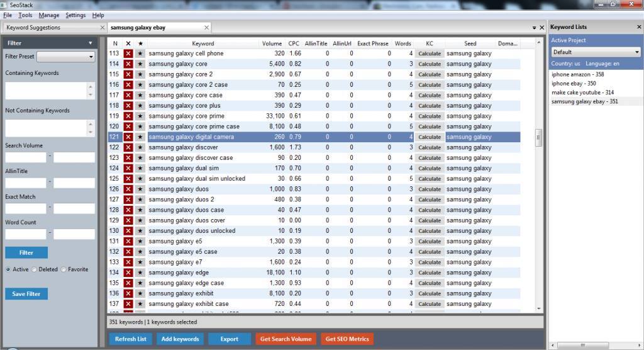
Task: Click the Export button
Action: [229, 339]
